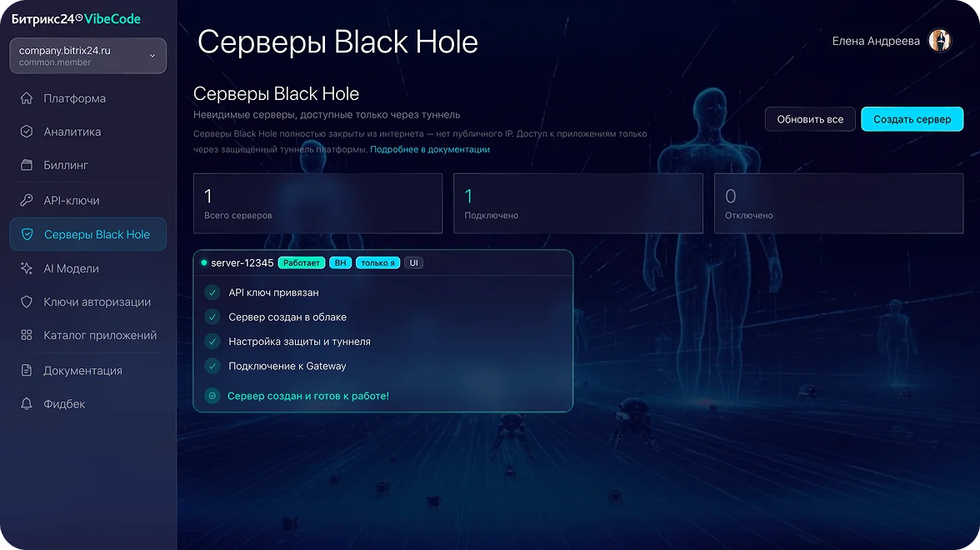The image size is (980, 550).
Task: Open Документация via the document icon
Action: (27, 370)
